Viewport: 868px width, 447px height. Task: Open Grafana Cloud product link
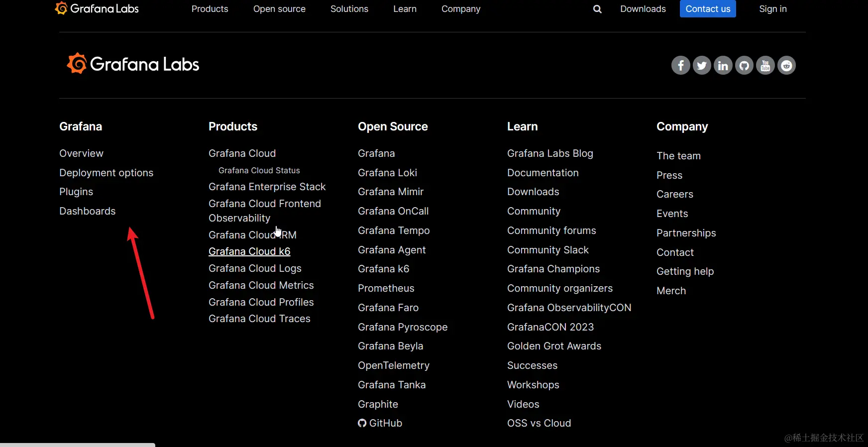[242, 153]
